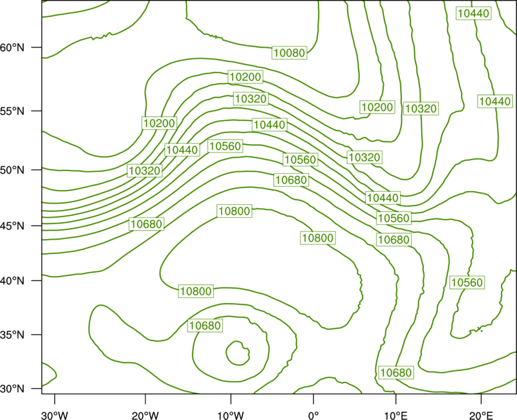The height and width of the screenshot is (420, 517).
Task: Select the 60°N latitude axis label
Action: 12,48
